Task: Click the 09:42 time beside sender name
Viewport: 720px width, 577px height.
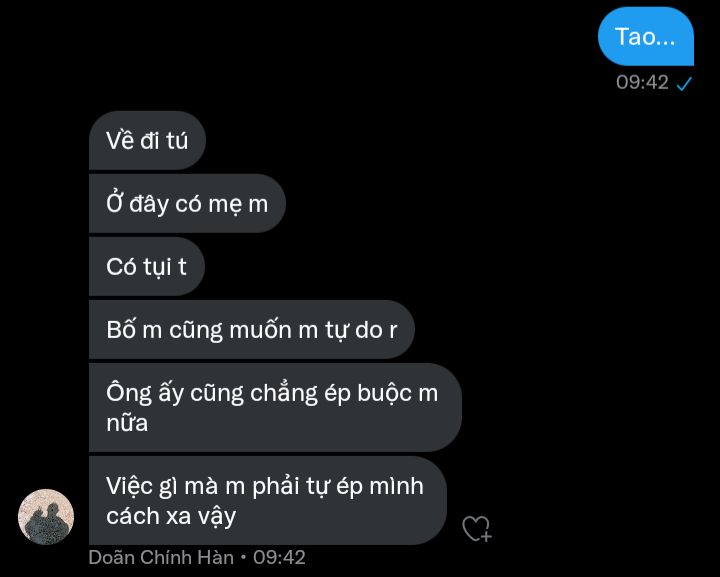Action: 279,557
